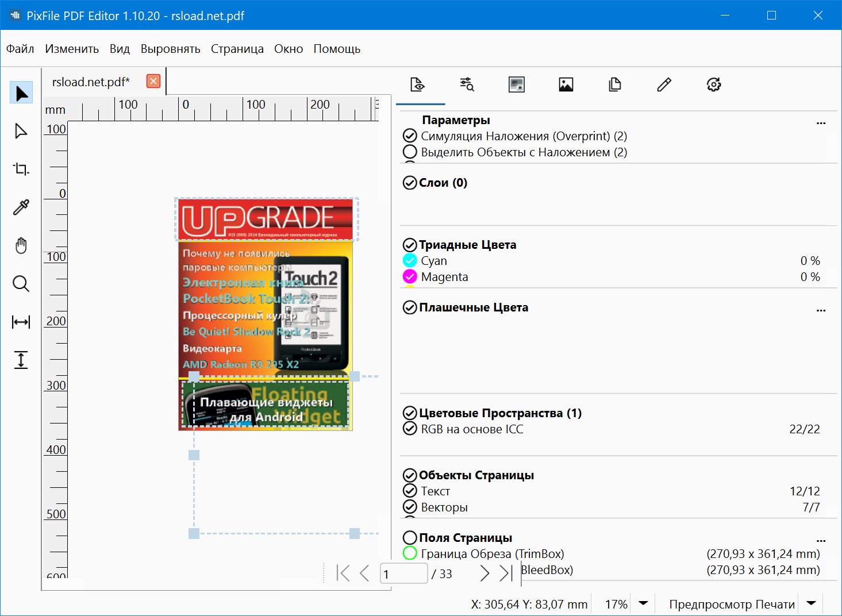Open the settings gear panel
This screenshot has height=616, width=842.
[713, 84]
